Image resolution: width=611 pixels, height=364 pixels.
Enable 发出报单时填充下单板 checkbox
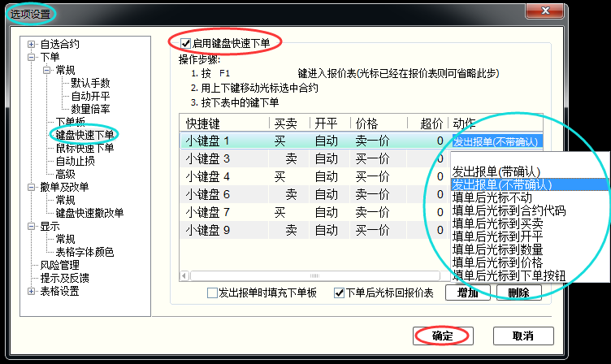click(212, 292)
